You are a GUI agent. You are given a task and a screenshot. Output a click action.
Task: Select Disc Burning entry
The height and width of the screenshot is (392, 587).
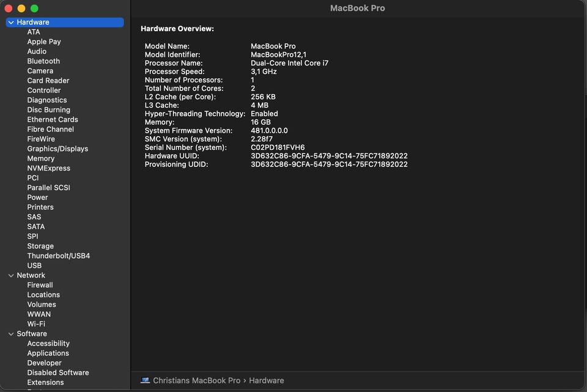(49, 109)
